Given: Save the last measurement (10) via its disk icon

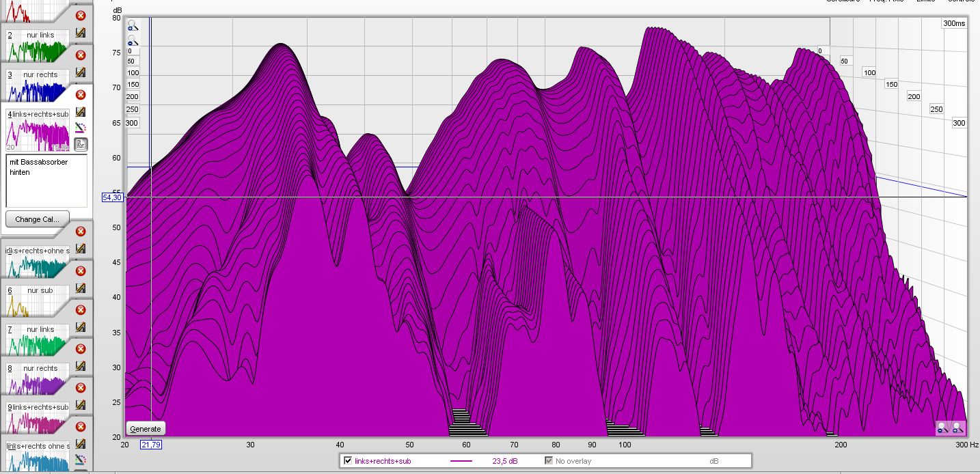Looking at the screenshot, I should click(81, 444).
